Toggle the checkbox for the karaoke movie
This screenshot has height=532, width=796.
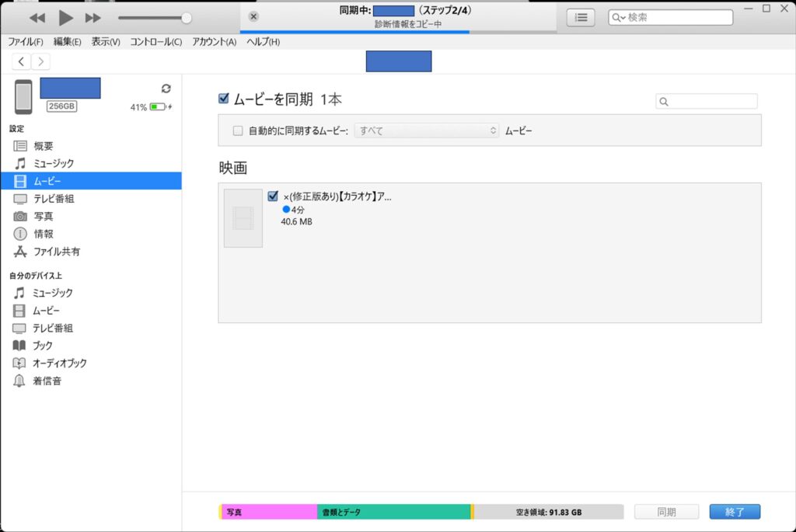pyautogui.click(x=273, y=196)
